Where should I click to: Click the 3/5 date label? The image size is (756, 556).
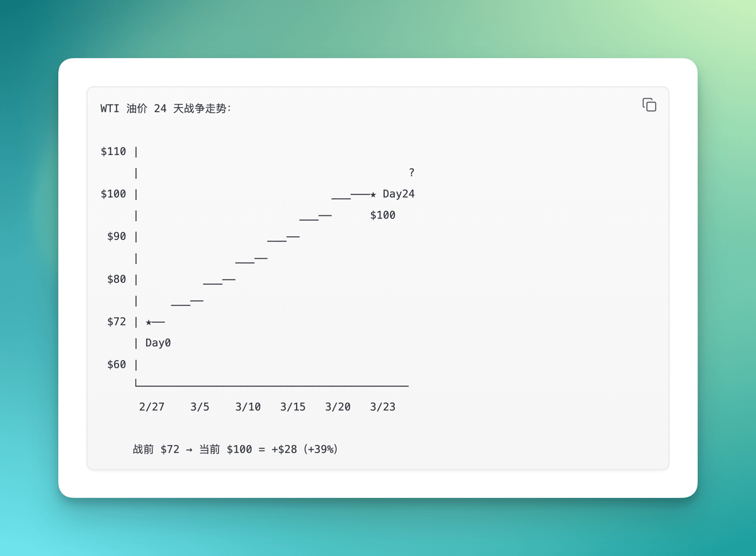point(200,407)
